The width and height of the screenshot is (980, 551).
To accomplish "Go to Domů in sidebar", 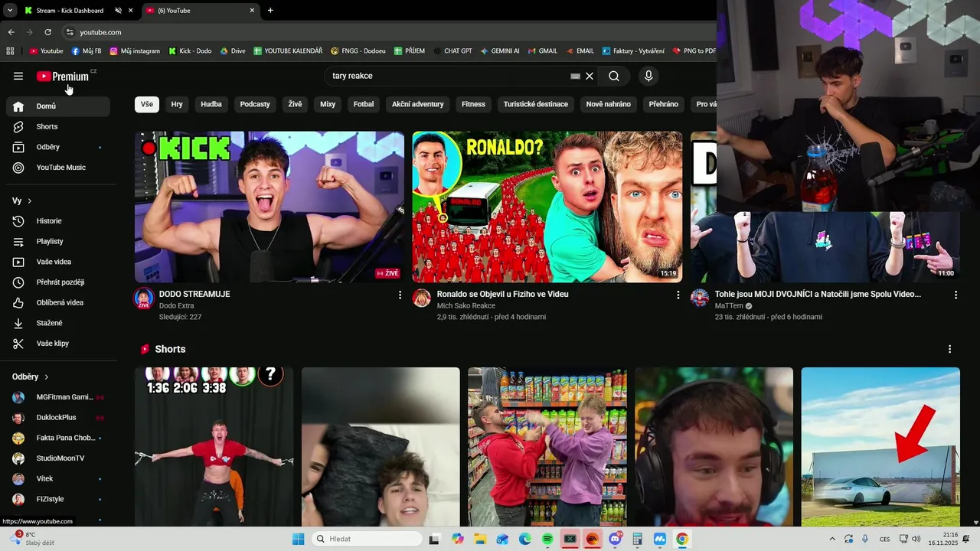I will point(58,106).
